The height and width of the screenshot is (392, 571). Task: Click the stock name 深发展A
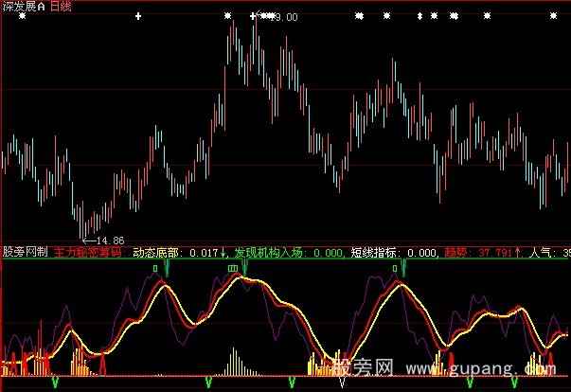pos(24,7)
